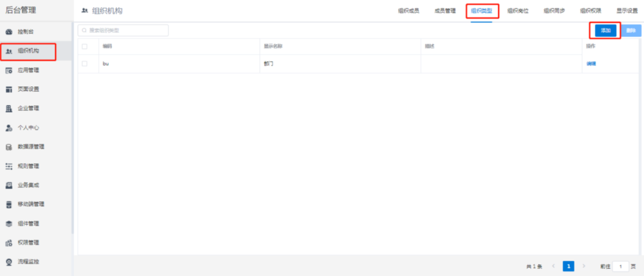Click the next page arrow in pagination
This screenshot has height=276, width=644.
click(584, 266)
